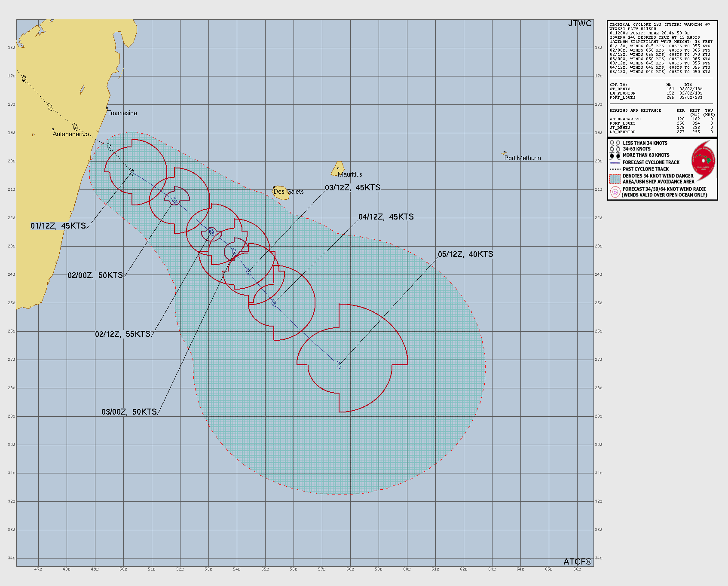728x586 pixels.
Task: Select the highlighted '01/12Z, 45KTS' label
Action: [x=58, y=226]
